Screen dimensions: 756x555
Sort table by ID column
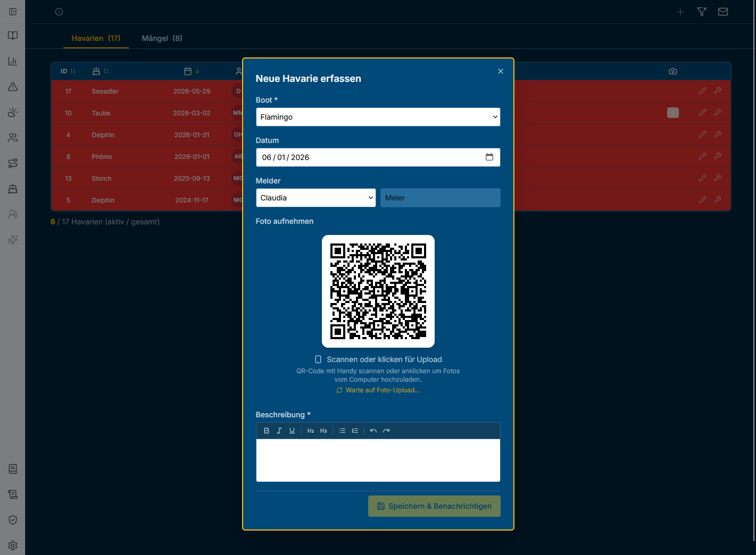tap(68, 71)
